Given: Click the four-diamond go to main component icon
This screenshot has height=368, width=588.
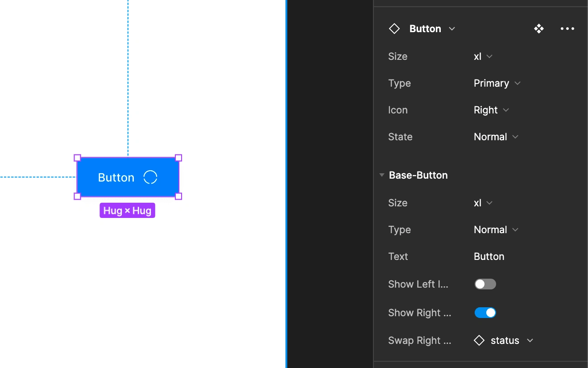Looking at the screenshot, I should pos(539,29).
